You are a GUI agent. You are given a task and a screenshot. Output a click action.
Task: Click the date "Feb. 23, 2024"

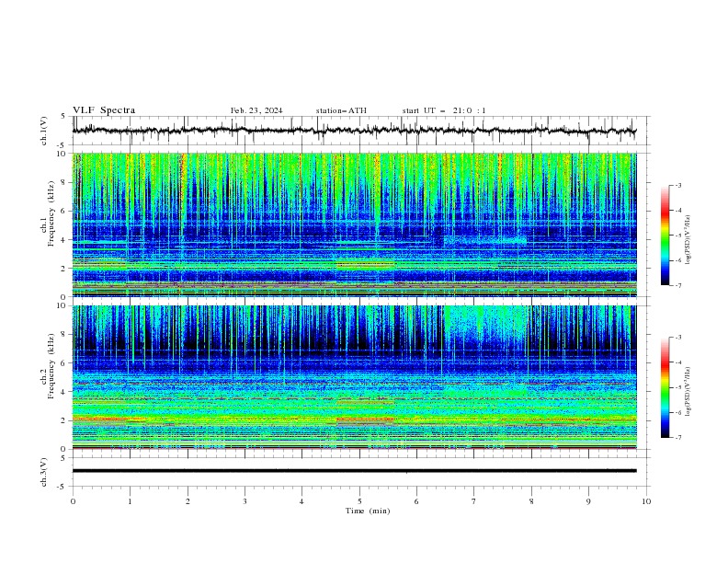click(256, 110)
